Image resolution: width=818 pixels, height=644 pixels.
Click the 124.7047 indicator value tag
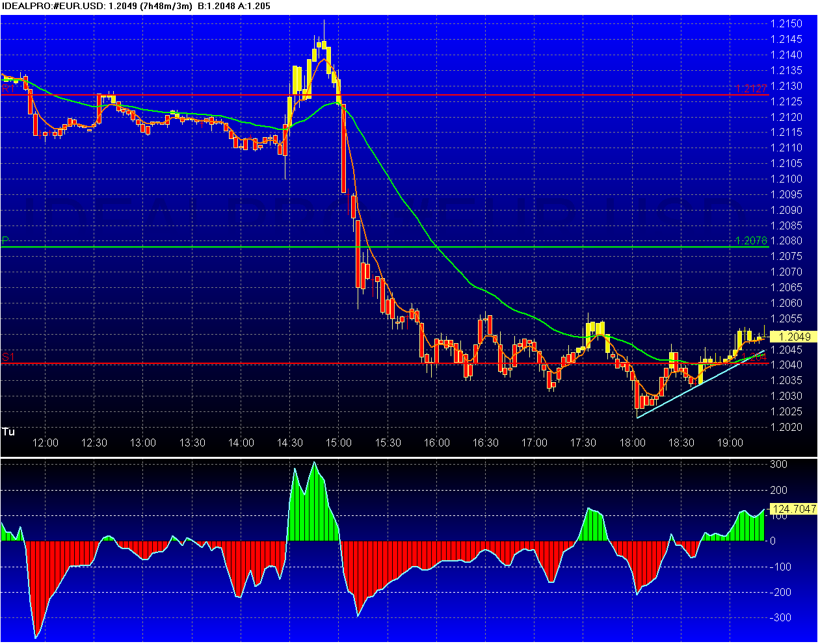tap(793, 509)
